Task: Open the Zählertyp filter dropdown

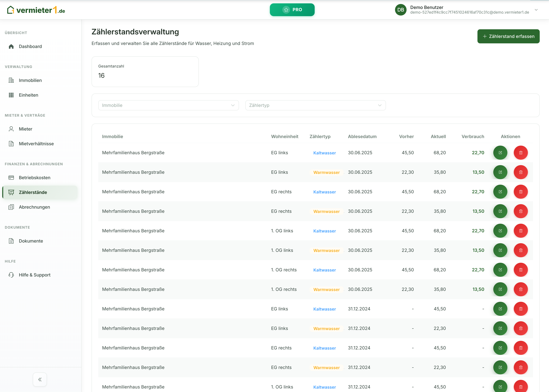Action: (x=315, y=105)
